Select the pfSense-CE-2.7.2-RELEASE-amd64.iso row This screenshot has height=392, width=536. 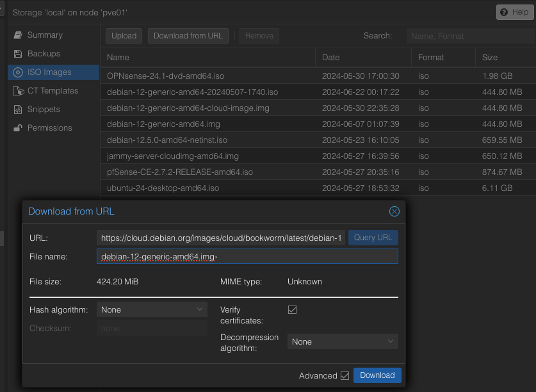click(x=180, y=172)
